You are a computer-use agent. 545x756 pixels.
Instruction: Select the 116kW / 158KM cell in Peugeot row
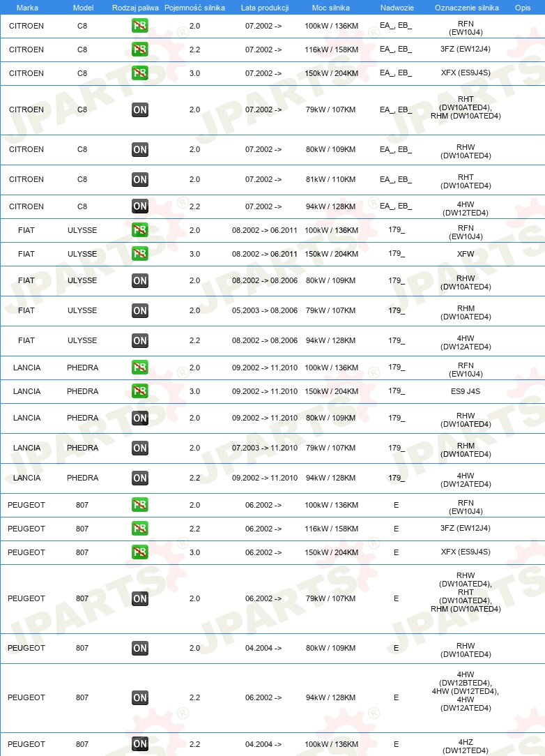pyautogui.click(x=331, y=529)
